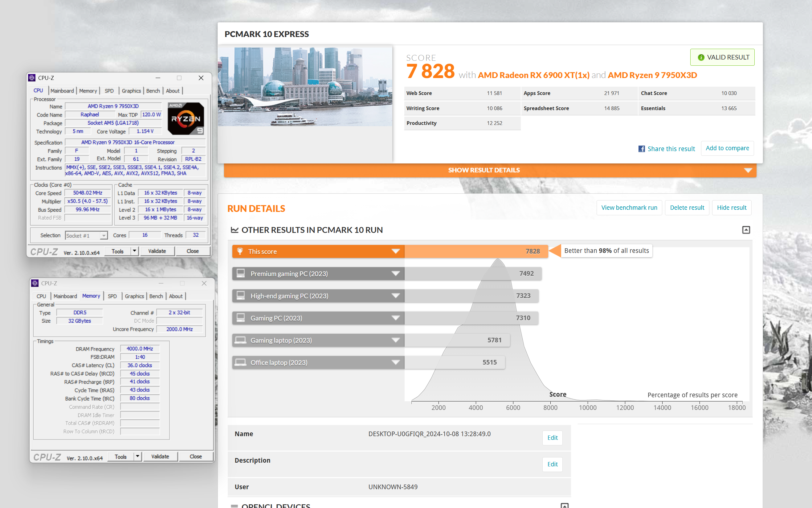Click the Premium gaming PC bar showing 7492
Viewport: 812px width, 508px height.
tap(473, 274)
